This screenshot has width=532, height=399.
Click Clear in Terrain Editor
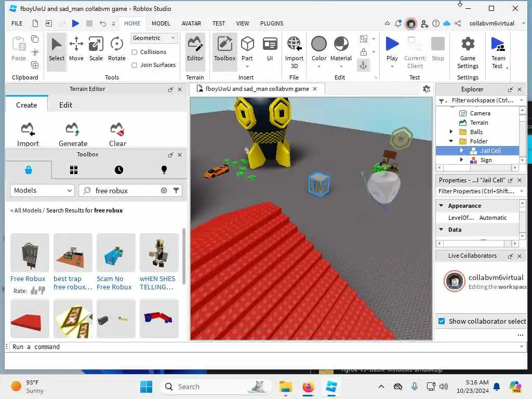[117, 135]
